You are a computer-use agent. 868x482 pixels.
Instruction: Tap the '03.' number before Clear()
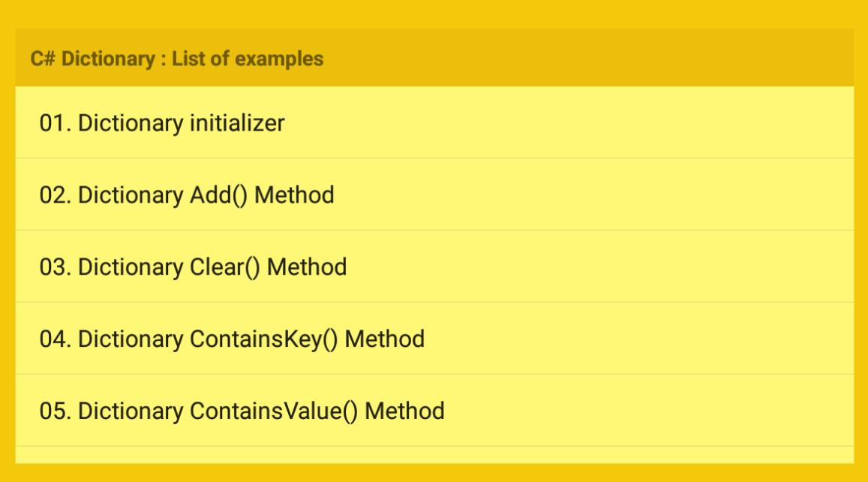coord(55,267)
